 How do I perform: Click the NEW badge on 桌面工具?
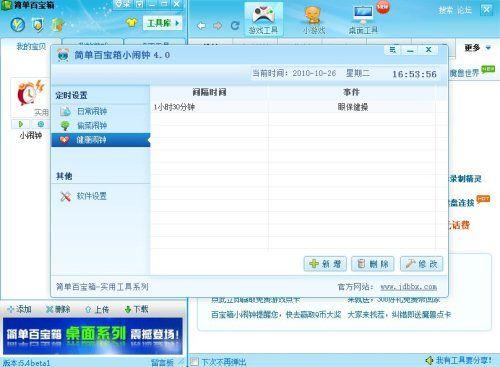[x=383, y=7]
